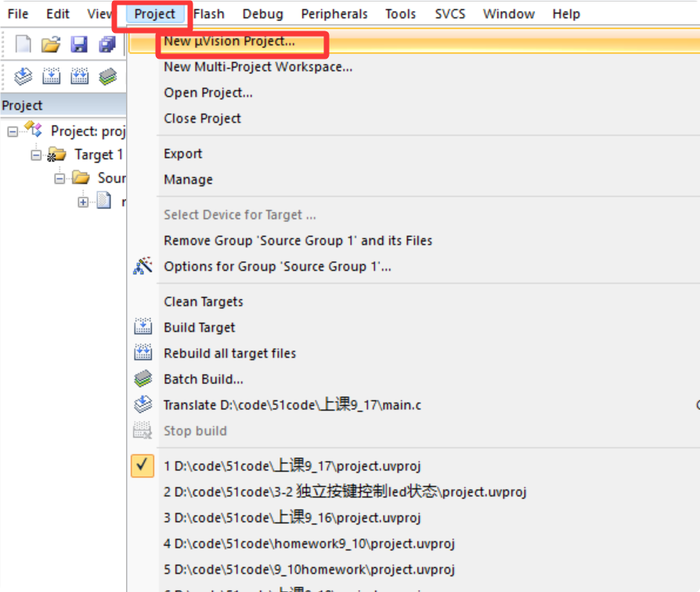Select Clean Targets entry

pos(414,301)
